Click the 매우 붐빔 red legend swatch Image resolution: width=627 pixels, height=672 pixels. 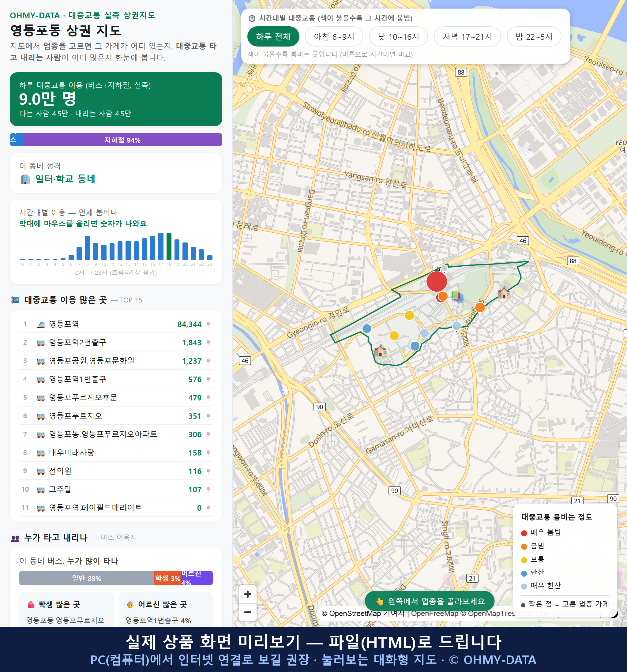coord(524,533)
